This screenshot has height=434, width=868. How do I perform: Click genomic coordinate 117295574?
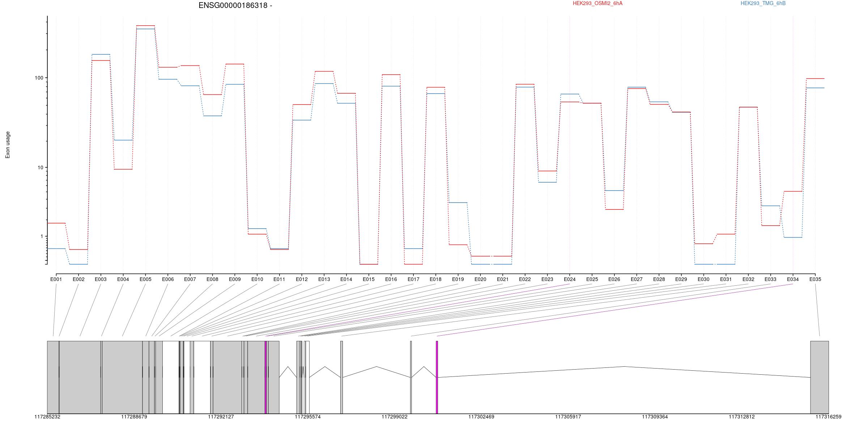point(308,417)
